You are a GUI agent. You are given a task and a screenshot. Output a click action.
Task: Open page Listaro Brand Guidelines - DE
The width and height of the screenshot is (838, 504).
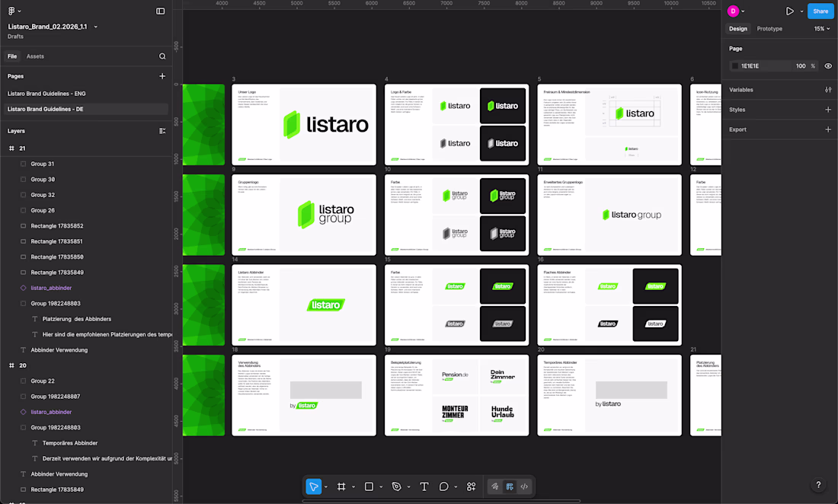click(x=46, y=109)
